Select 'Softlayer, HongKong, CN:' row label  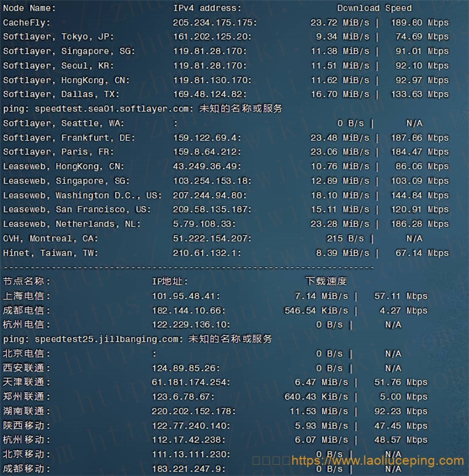[66, 81]
